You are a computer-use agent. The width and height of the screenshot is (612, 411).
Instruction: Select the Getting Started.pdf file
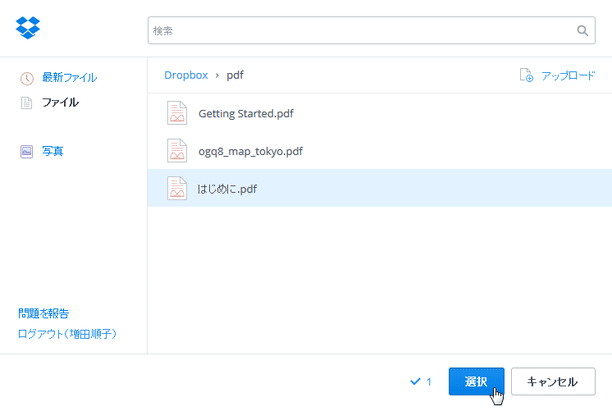pos(380,113)
